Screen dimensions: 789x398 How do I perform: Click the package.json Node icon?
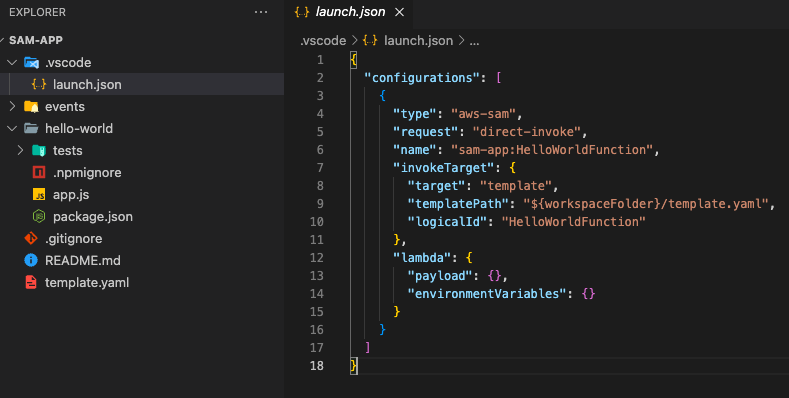(x=39, y=216)
